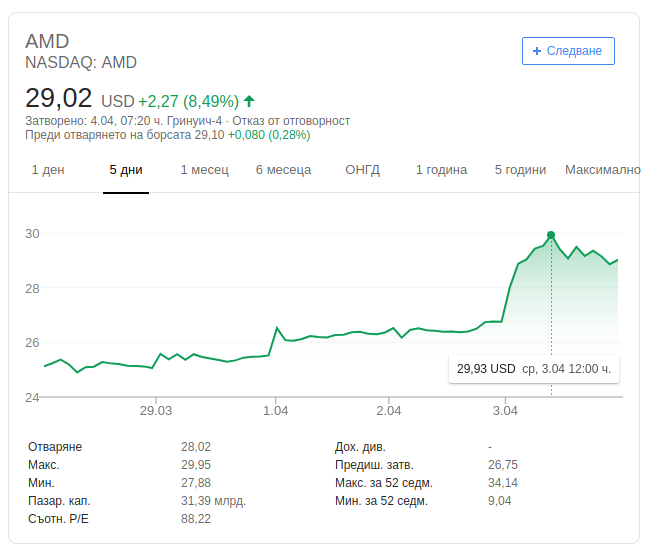Click the 30 y-axis label

32,234
